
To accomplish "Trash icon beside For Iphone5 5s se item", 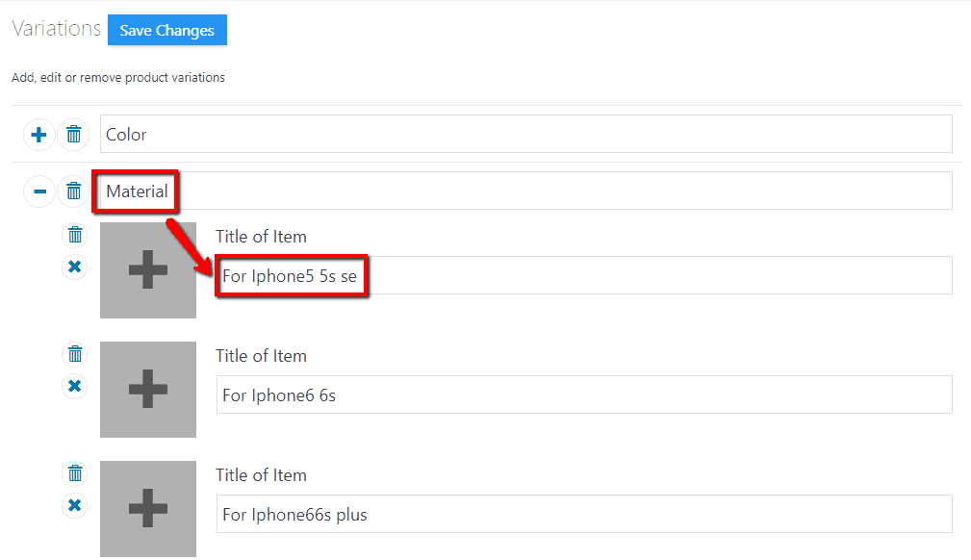I will [x=75, y=235].
